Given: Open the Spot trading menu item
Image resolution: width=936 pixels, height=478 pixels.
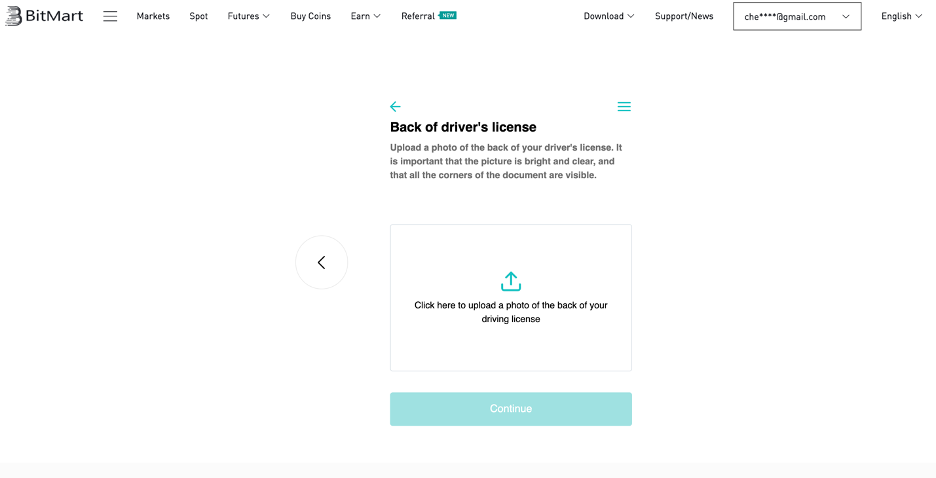Looking at the screenshot, I should (199, 16).
